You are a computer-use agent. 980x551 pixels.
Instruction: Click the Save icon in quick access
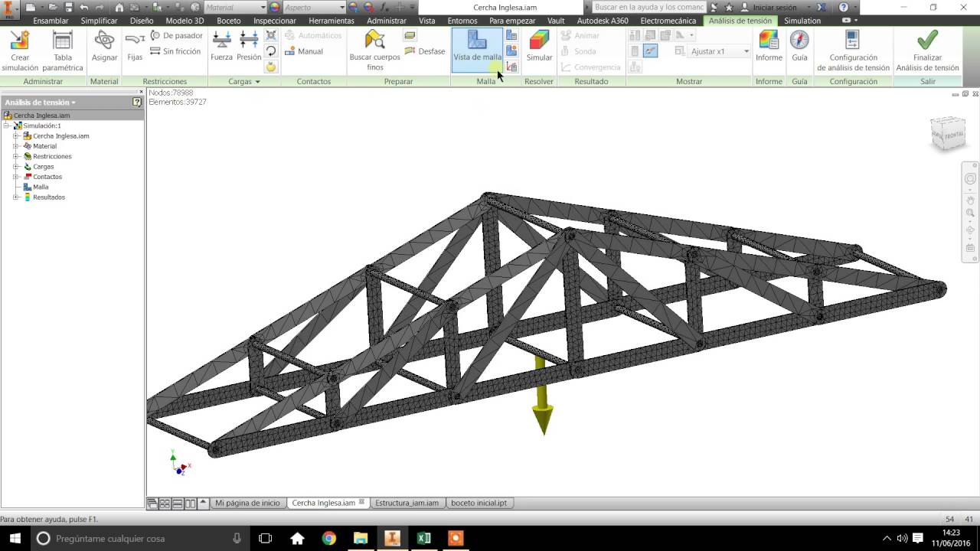68,7
